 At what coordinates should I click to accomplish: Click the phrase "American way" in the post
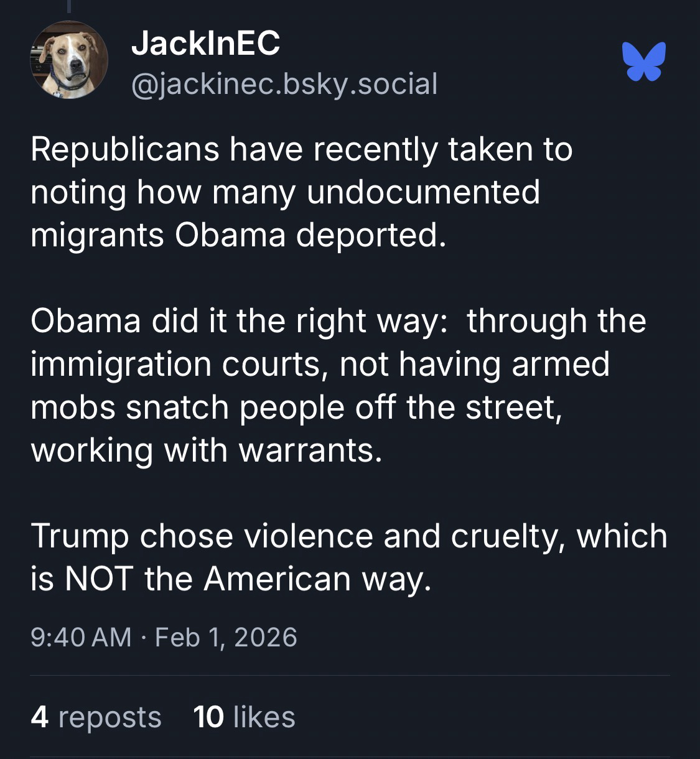[316, 579]
